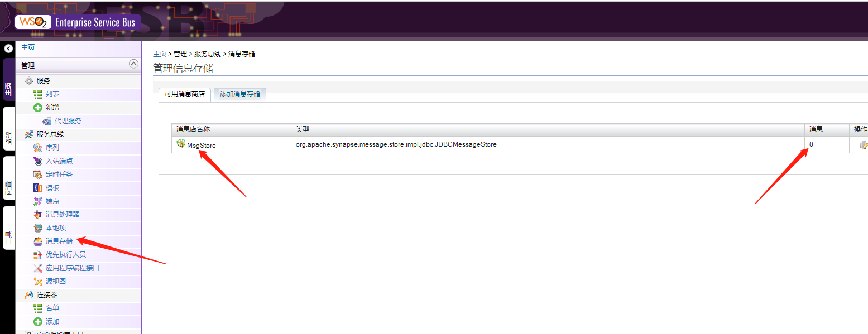This screenshot has height=334, width=868.
Task: Click the action icon in MsgStore row
Action: coord(864,145)
